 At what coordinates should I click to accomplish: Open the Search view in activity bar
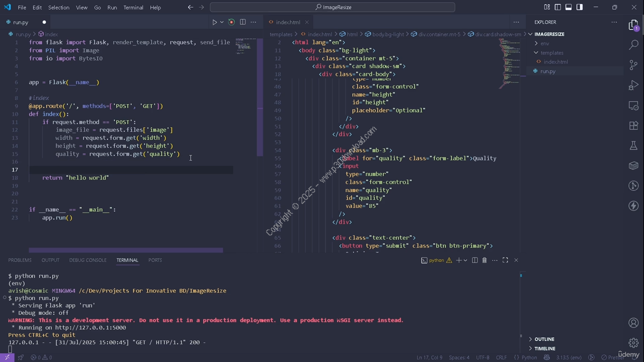633,45
